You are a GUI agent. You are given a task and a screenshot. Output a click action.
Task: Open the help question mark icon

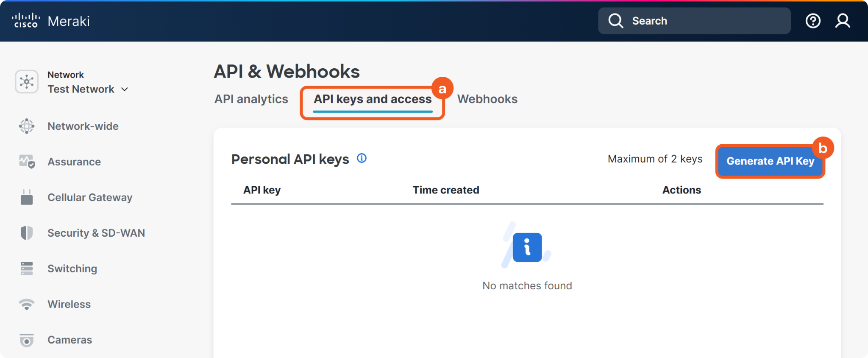812,21
